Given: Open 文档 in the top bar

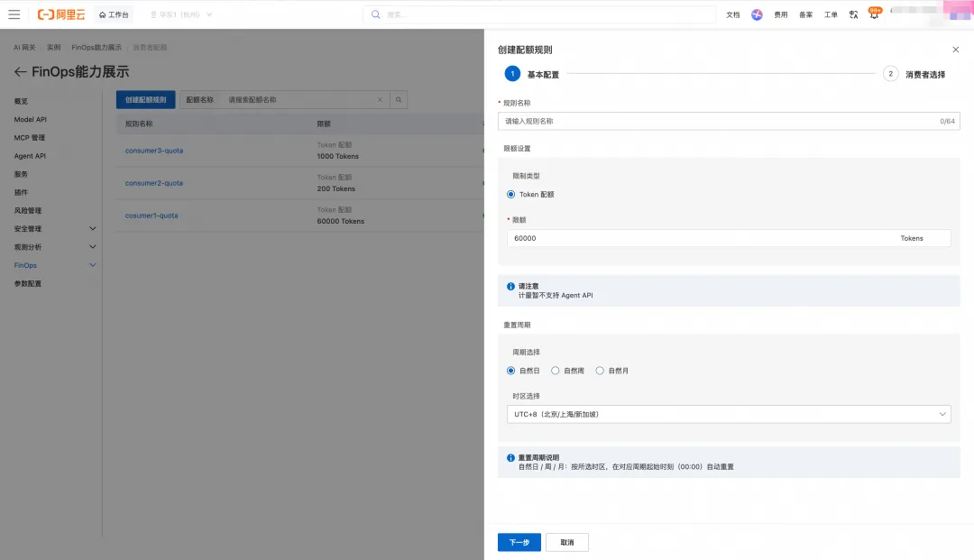Looking at the screenshot, I should click(733, 14).
